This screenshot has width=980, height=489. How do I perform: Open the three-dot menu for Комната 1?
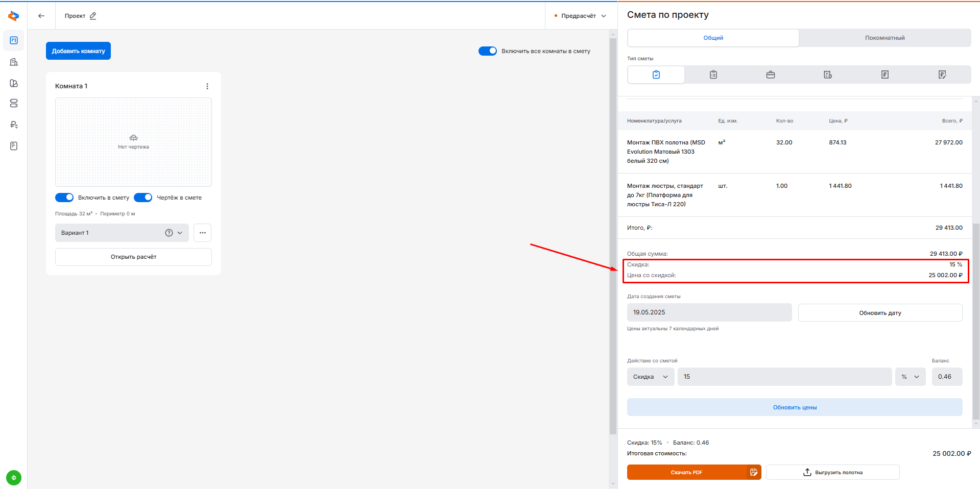click(207, 86)
